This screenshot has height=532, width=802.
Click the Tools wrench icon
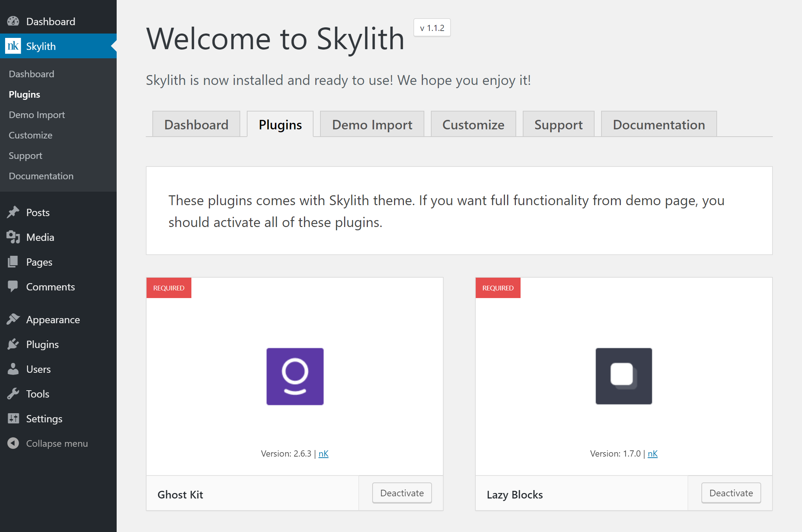click(13, 394)
